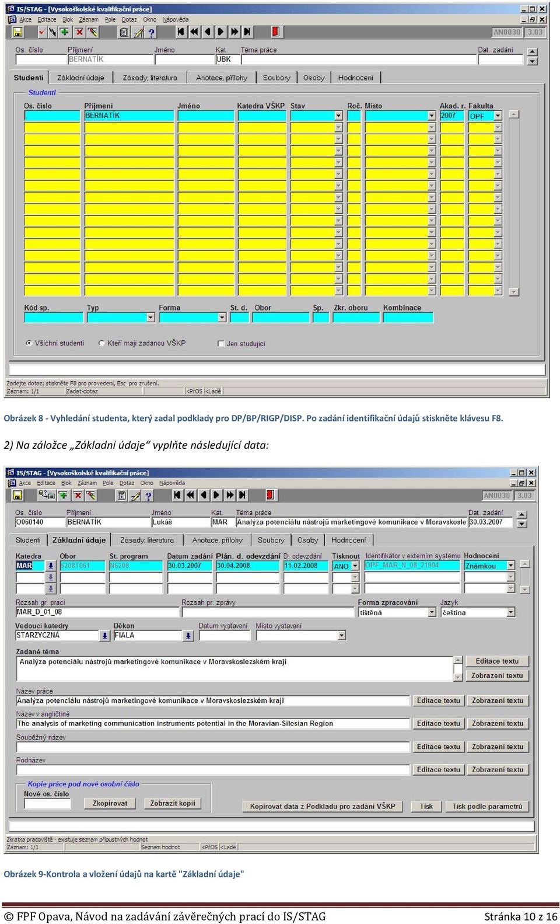
Task: Click the Kód sp. field in upper window
Action: (x=54, y=318)
